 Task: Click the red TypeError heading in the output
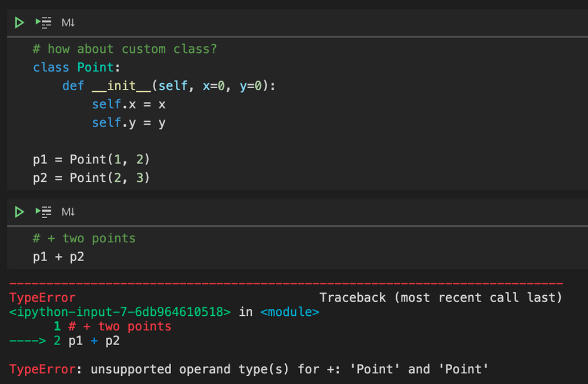42,298
